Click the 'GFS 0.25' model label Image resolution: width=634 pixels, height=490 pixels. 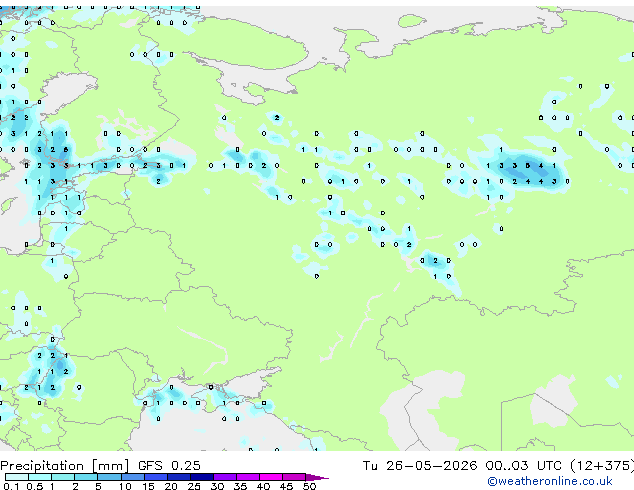[x=169, y=466]
